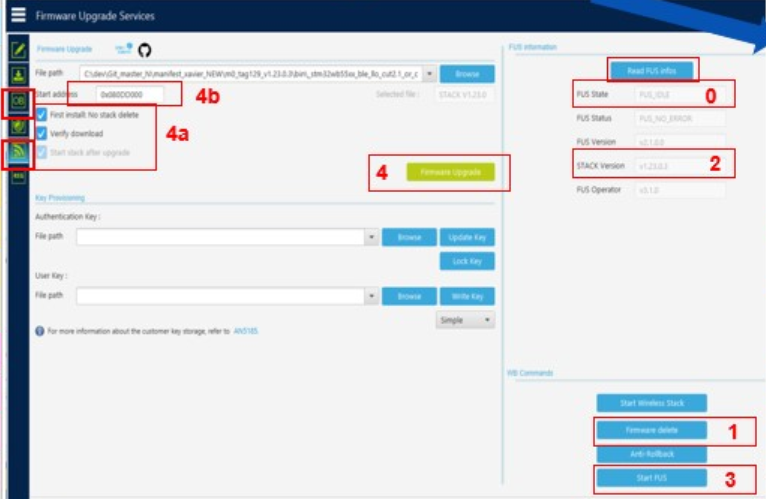The image size is (766, 499).
Task: Expand the firmware File path dropdown arrow
Action: click(x=429, y=74)
